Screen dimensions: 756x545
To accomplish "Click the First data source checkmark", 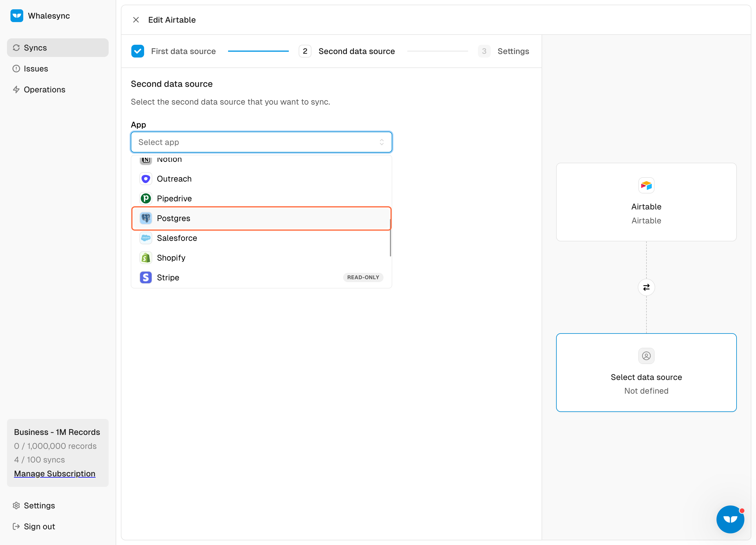I will click(x=138, y=51).
